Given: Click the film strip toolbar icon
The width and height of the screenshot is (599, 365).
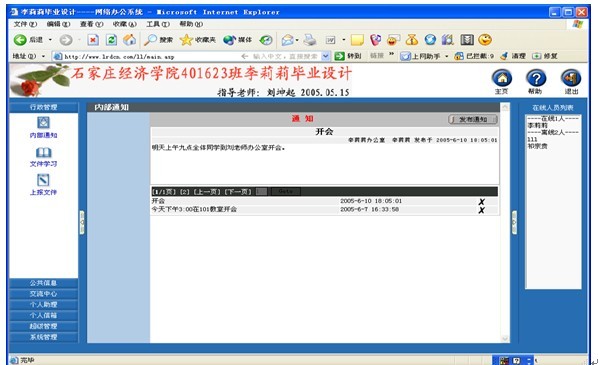Looking at the screenshot, I should pyautogui.click(x=467, y=39).
